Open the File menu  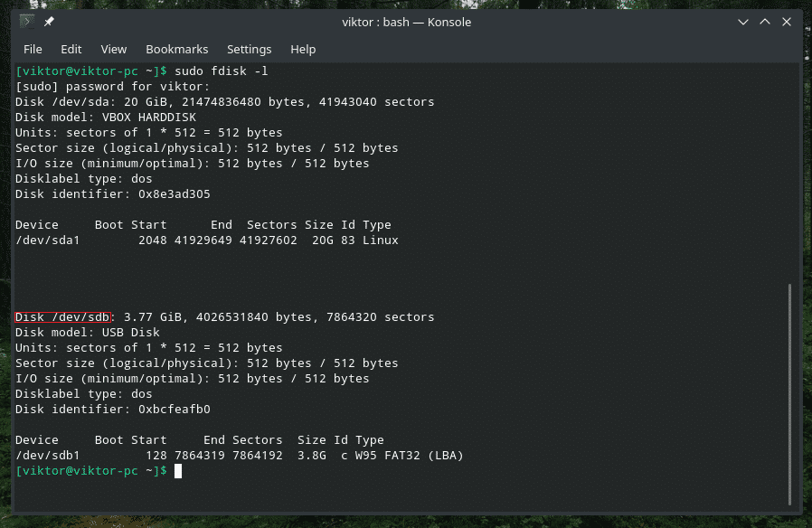click(33, 50)
